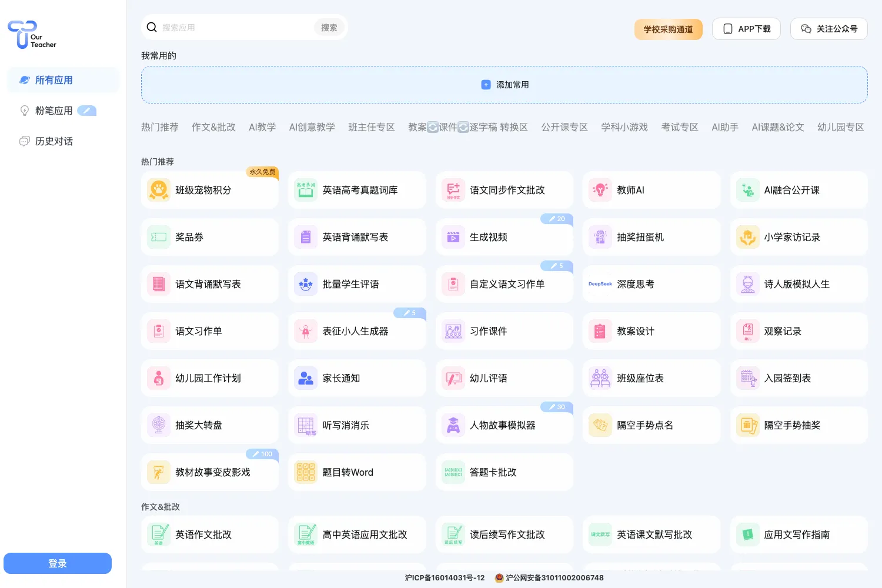This screenshot has width=882, height=588.
Task: Launch the 生成视频 video icon
Action: 453,237
